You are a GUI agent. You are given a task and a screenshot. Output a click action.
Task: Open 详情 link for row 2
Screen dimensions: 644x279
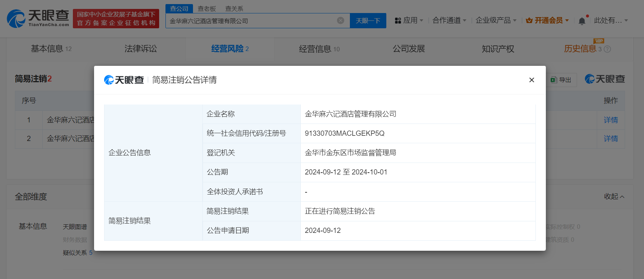click(x=611, y=139)
